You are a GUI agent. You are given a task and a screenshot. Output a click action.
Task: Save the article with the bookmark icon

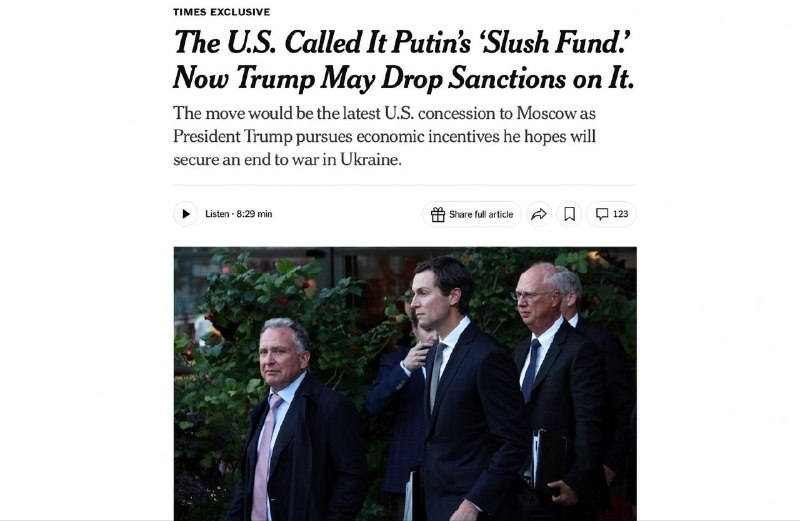[569, 214]
